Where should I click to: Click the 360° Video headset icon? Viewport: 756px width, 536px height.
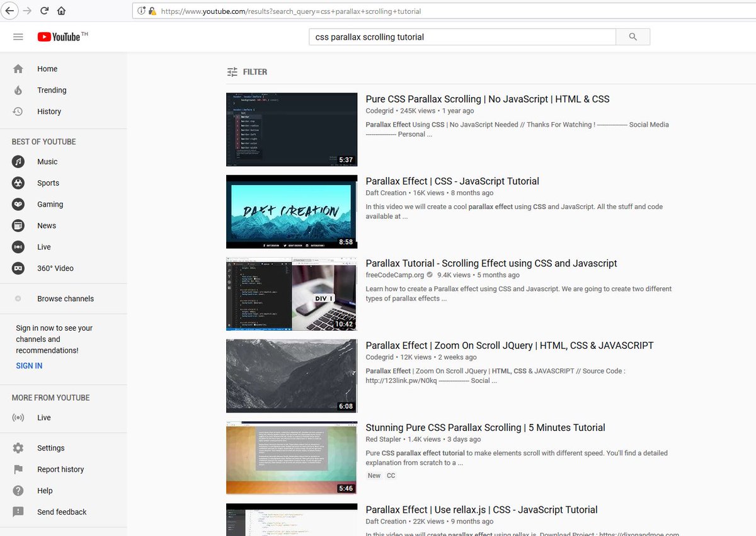pyautogui.click(x=18, y=268)
